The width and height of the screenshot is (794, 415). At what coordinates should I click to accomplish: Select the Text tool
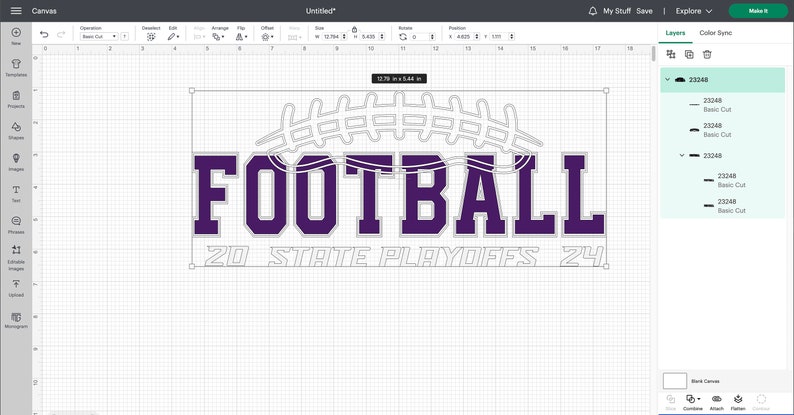(16, 193)
